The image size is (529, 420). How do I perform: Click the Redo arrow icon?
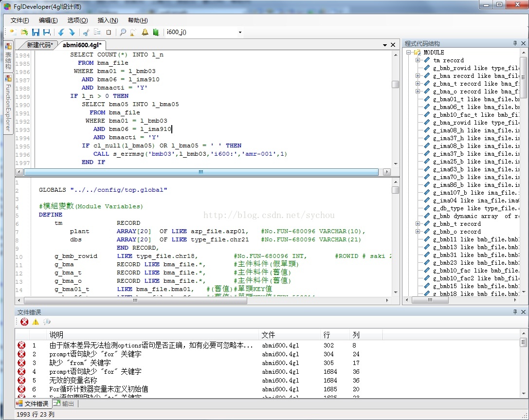coord(72,32)
